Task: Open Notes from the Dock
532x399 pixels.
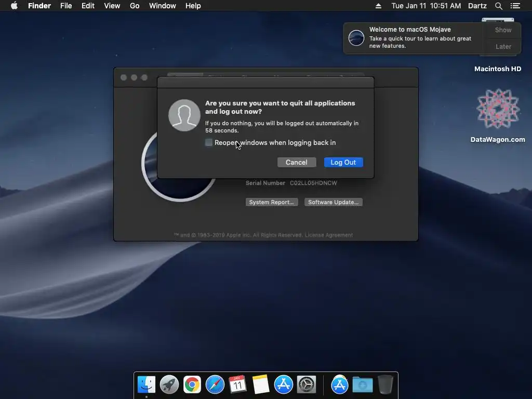Action: [261, 385]
